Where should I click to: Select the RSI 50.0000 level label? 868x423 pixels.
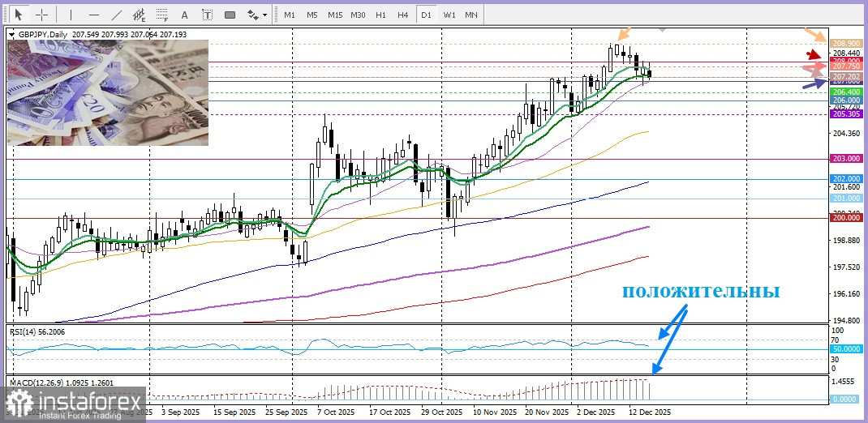845,349
